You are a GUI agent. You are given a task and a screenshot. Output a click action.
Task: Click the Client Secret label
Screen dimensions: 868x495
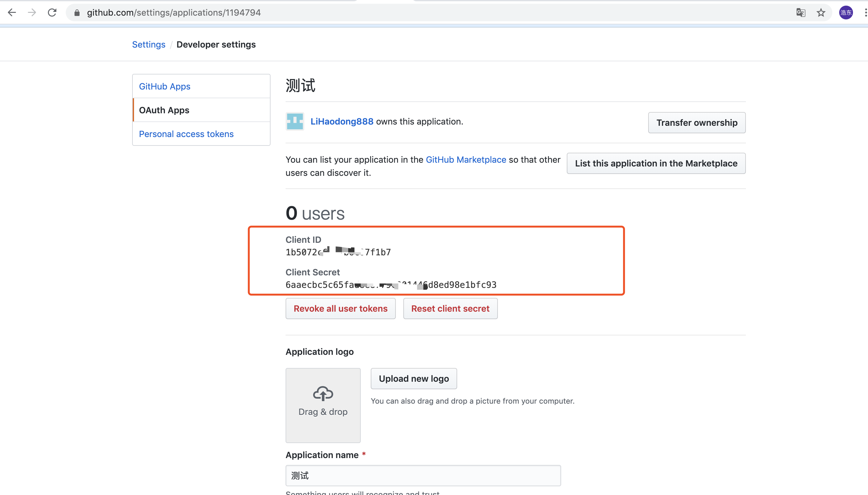click(313, 272)
